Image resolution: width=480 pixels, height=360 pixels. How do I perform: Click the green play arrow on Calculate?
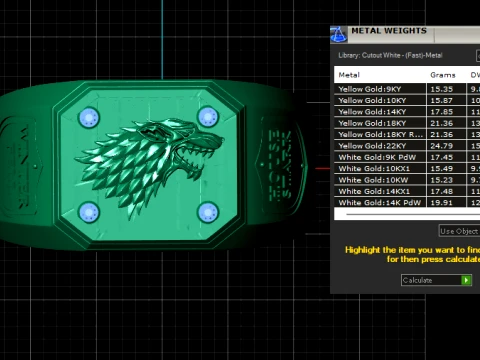pos(466,280)
